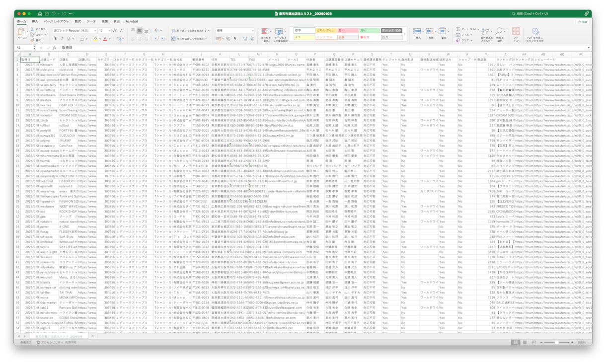Click the Save icon in title bar

coord(47,14)
